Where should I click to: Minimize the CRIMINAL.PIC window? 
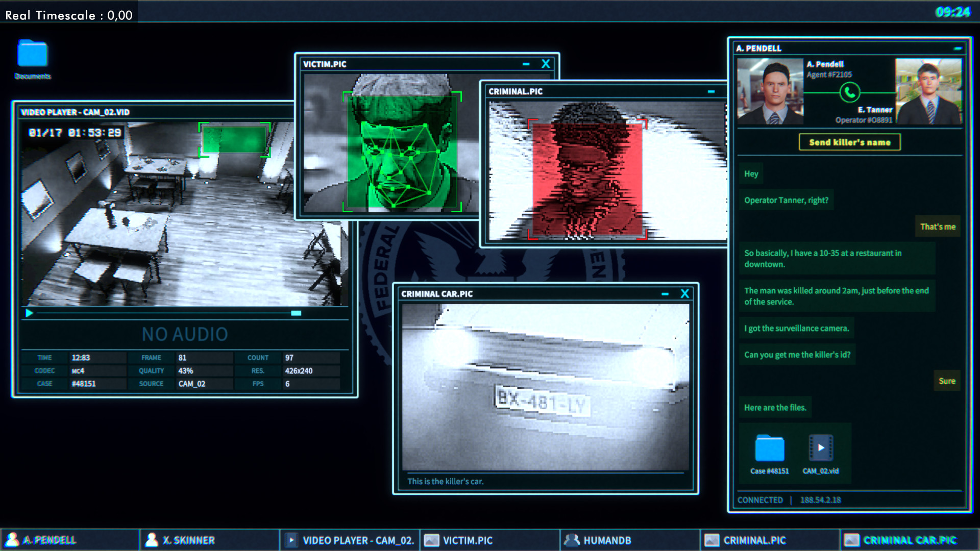[x=711, y=92]
